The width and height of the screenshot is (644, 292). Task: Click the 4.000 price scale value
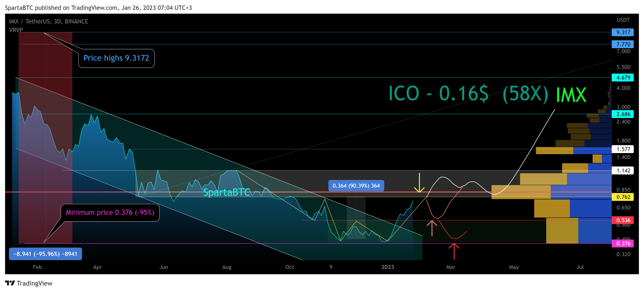(623, 88)
